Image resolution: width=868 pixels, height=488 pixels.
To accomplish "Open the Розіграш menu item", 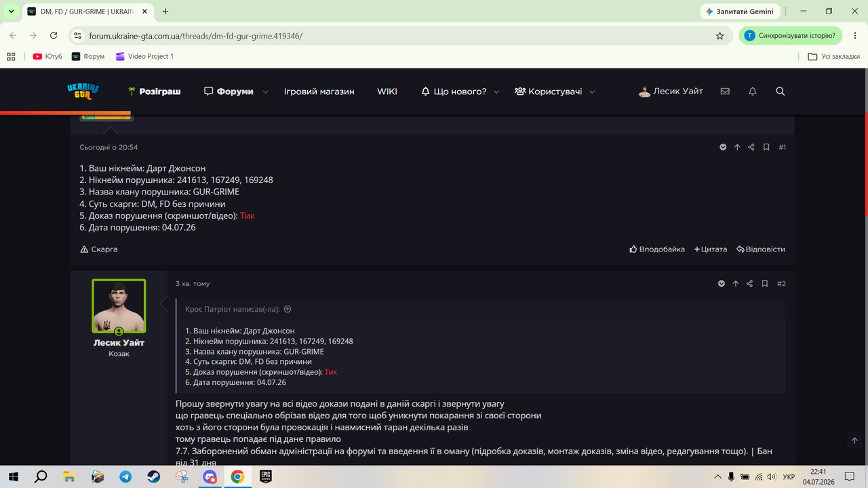I will click(155, 91).
